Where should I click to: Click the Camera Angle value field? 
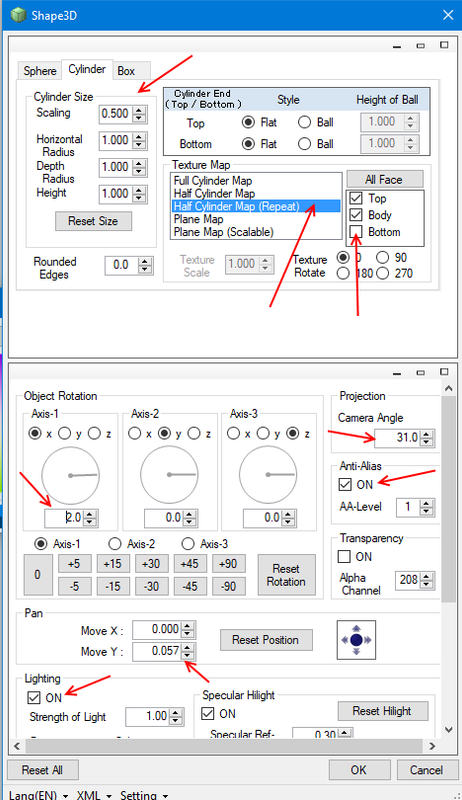[x=397, y=437]
